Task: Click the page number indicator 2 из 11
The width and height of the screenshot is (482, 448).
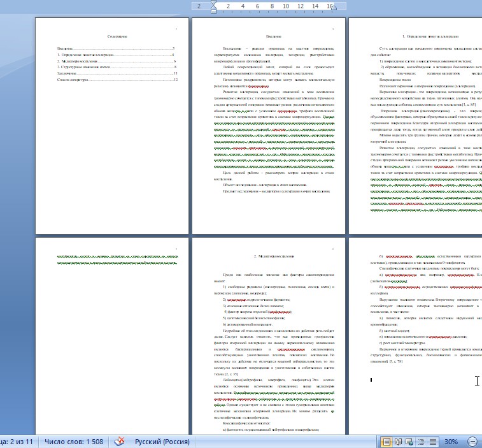Action: (x=16, y=441)
